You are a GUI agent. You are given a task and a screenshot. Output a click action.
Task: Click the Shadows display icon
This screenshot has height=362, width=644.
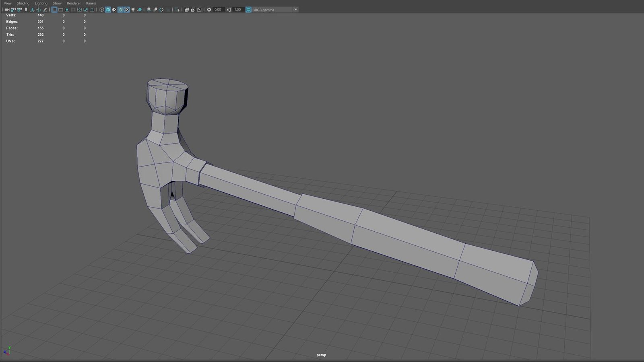pyautogui.click(x=140, y=10)
